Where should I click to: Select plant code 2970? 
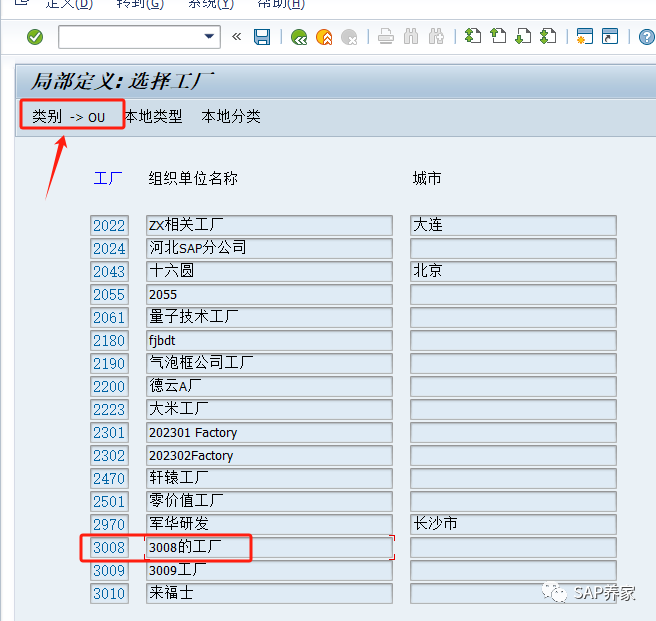(109, 524)
